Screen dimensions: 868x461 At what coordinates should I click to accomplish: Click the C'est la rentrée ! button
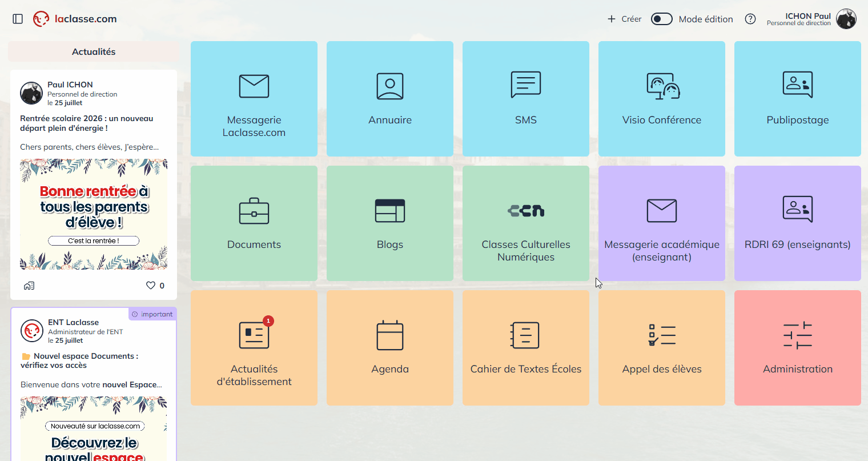click(x=94, y=240)
